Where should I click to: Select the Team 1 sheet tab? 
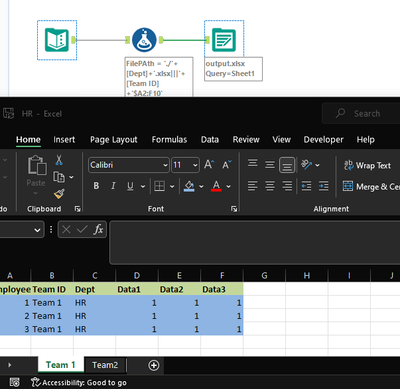[61, 365]
